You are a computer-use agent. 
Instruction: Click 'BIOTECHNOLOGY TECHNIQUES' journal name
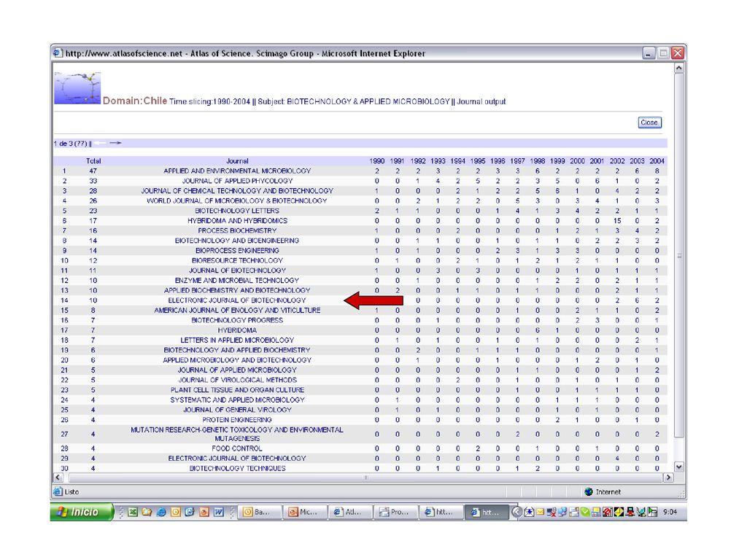237,469
